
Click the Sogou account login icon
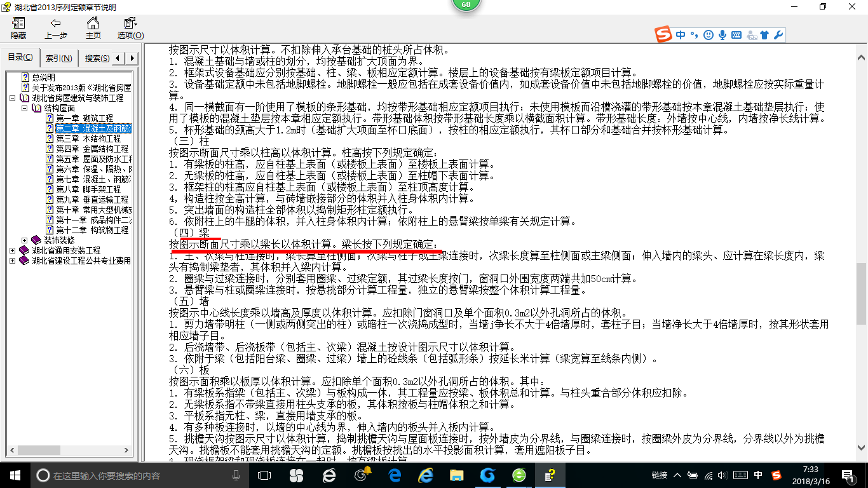click(x=751, y=36)
